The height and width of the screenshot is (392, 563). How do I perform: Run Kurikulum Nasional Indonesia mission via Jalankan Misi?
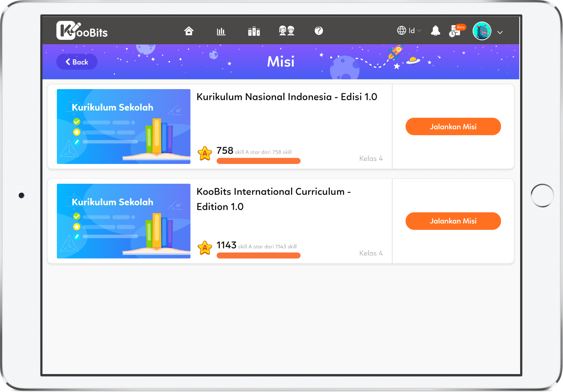click(x=453, y=127)
